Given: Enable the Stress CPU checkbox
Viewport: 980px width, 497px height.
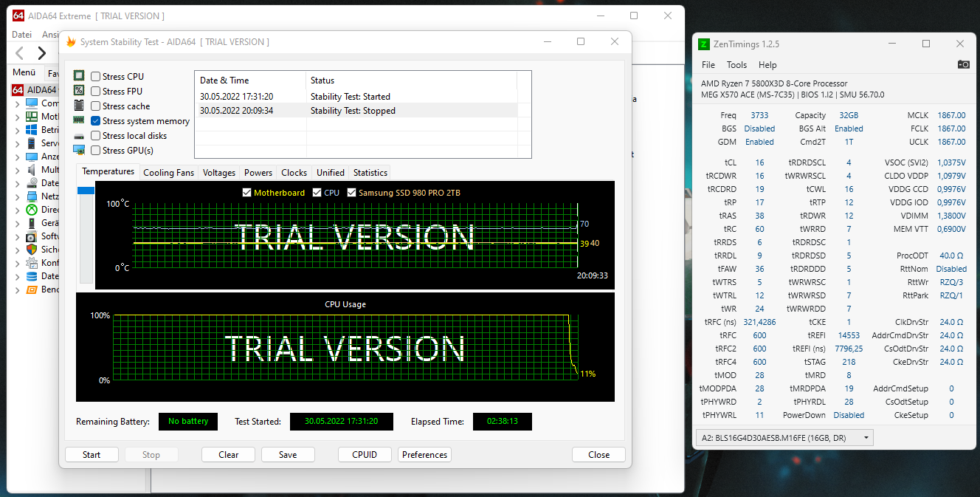Looking at the screenshot, I should pos(96,77).
